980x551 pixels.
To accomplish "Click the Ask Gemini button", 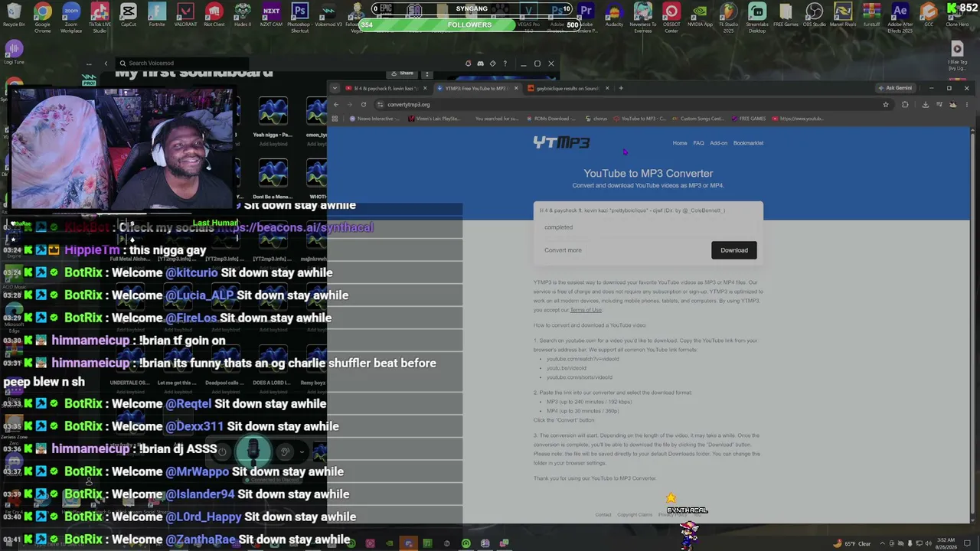I will (895, 88).
